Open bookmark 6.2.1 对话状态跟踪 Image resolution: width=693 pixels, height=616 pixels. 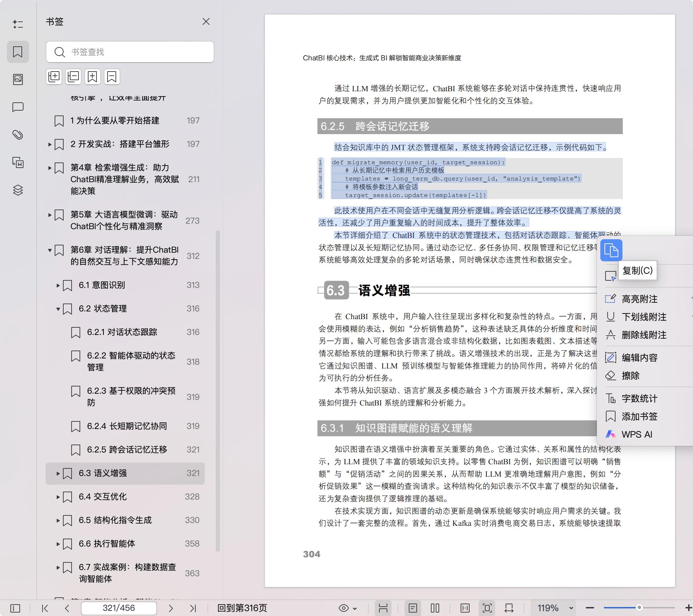[122, 332]
